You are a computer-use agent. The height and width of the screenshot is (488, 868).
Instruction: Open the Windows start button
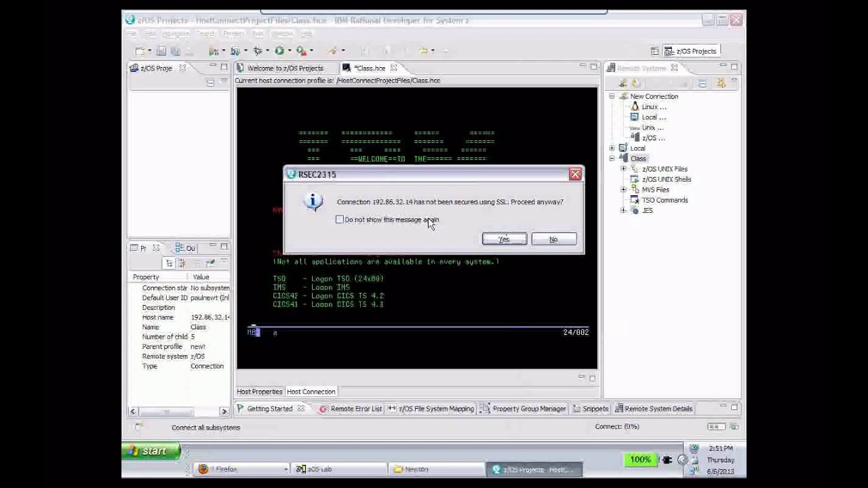[151, 451]
